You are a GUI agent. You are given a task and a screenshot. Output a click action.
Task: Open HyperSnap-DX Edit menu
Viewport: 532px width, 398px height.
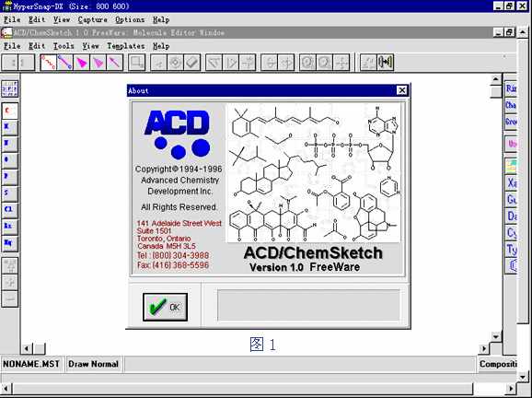tap(37, 20)
